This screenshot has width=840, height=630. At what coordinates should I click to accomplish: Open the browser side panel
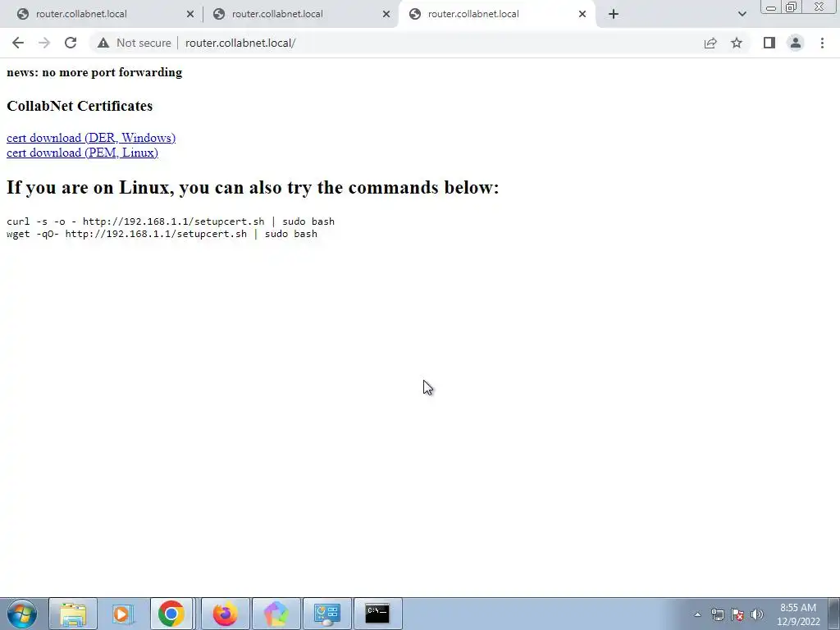[x=769, y=43]
